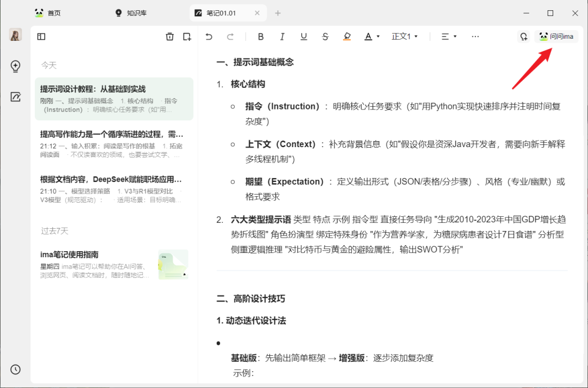The width and height of the screenshot is (588, 388).
Task: Select the trash delete icon in the toolbar
Action: pyautogui.click(x=169, y=36)
